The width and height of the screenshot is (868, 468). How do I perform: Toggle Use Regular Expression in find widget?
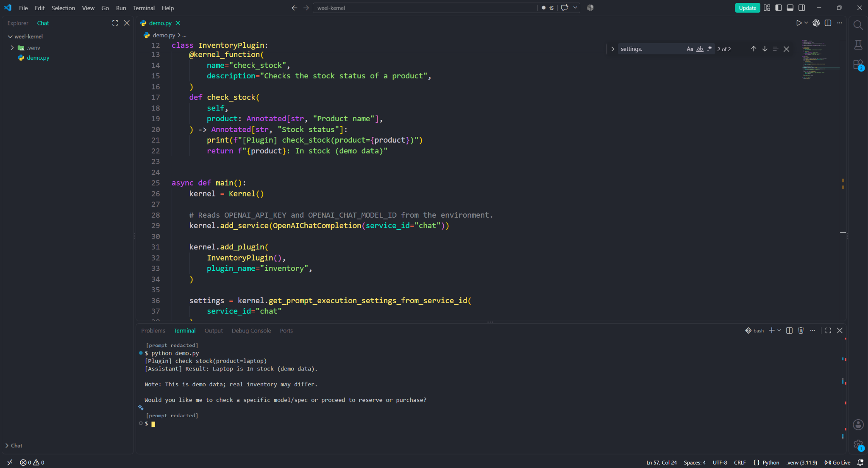coord(709,49)
